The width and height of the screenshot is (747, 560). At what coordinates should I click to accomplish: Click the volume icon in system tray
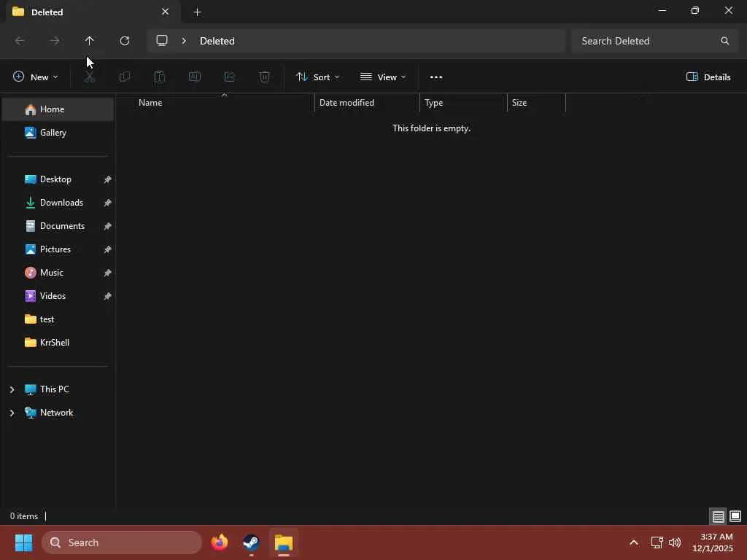(x=675, y=542)
